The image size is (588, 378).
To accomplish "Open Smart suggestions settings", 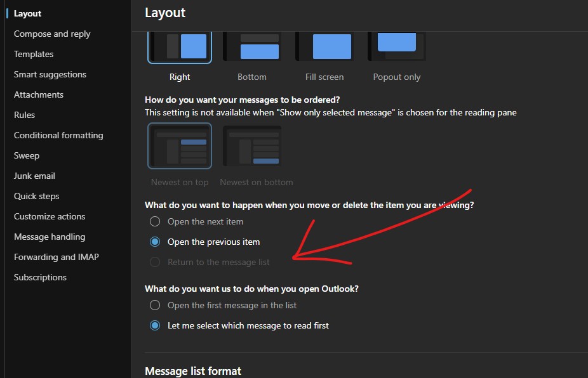I will pyautogui.click(x=50, y=74).
